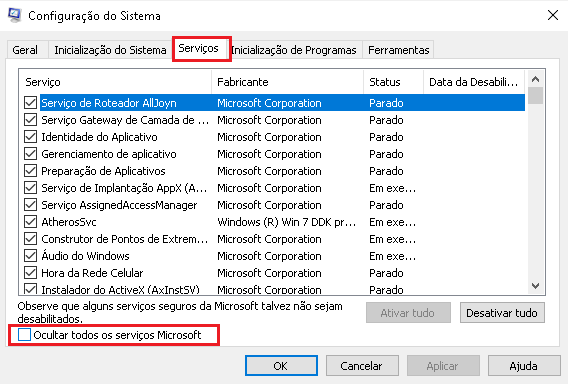Image resolution: width=568 pixels, height=384 pixels.
Task: Uncheck Serviço Gateway de Camada checkbox
Action: (30, 120)
